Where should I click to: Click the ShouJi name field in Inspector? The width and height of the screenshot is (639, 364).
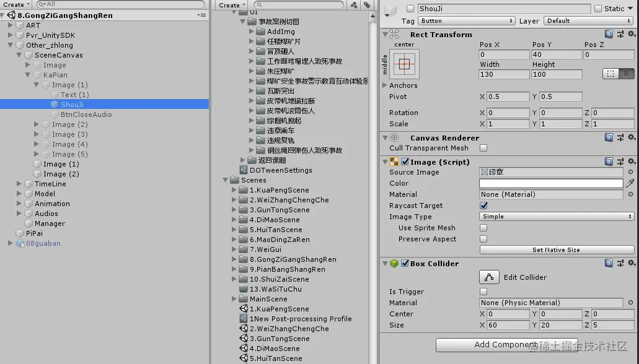pos(504,9)
